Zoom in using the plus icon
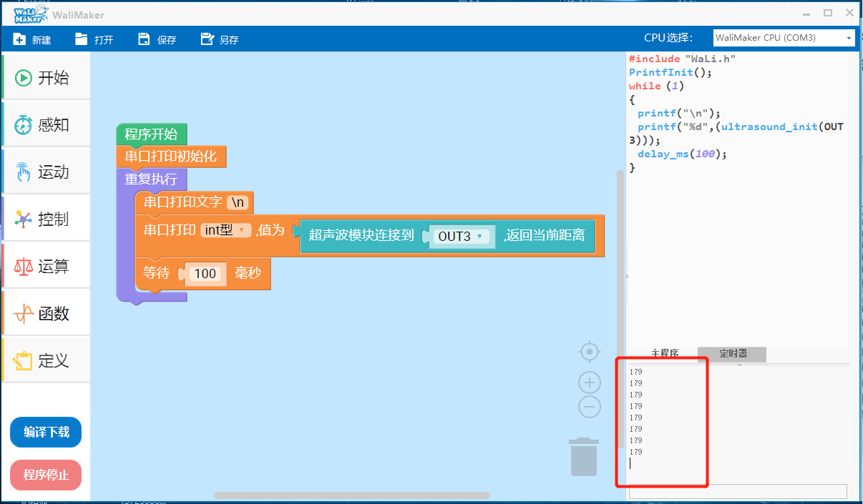 click(589, 382)
